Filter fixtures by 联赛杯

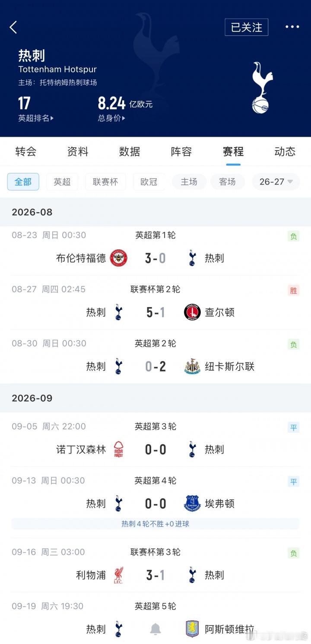click(105, 182)
